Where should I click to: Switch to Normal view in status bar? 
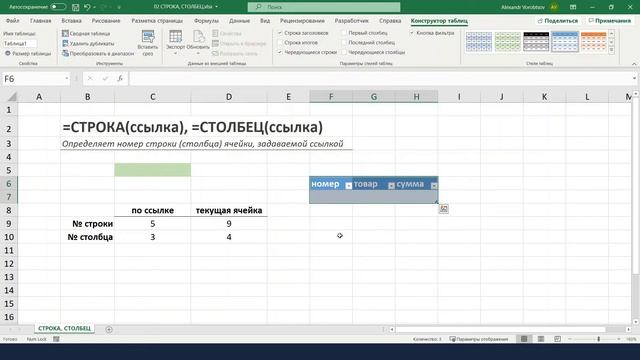[524, 339]
